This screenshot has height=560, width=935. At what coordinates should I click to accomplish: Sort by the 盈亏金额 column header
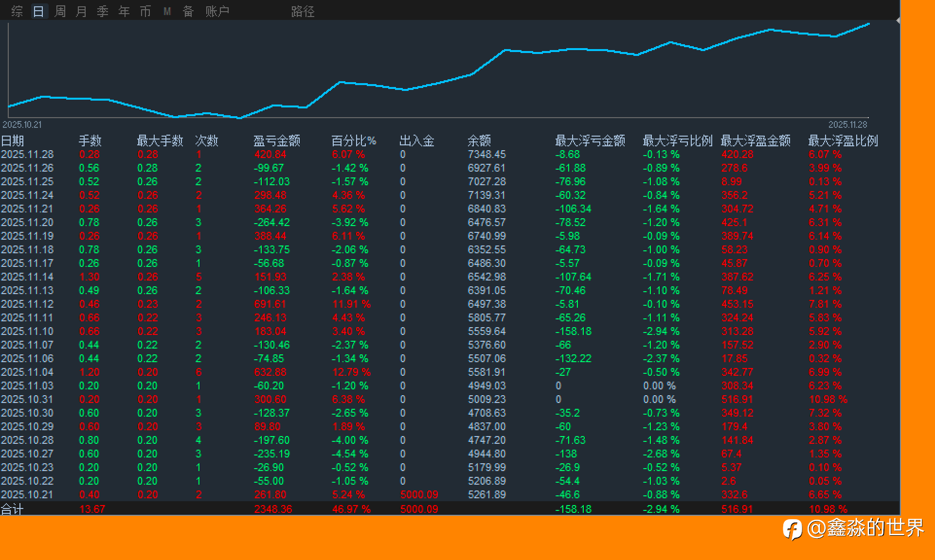277,141
